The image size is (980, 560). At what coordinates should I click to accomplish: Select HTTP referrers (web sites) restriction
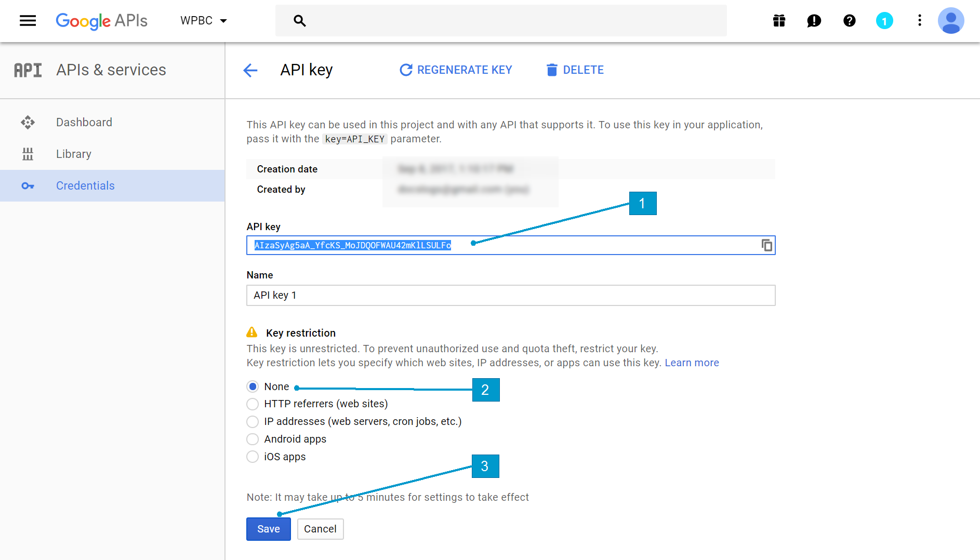[253, 404]
